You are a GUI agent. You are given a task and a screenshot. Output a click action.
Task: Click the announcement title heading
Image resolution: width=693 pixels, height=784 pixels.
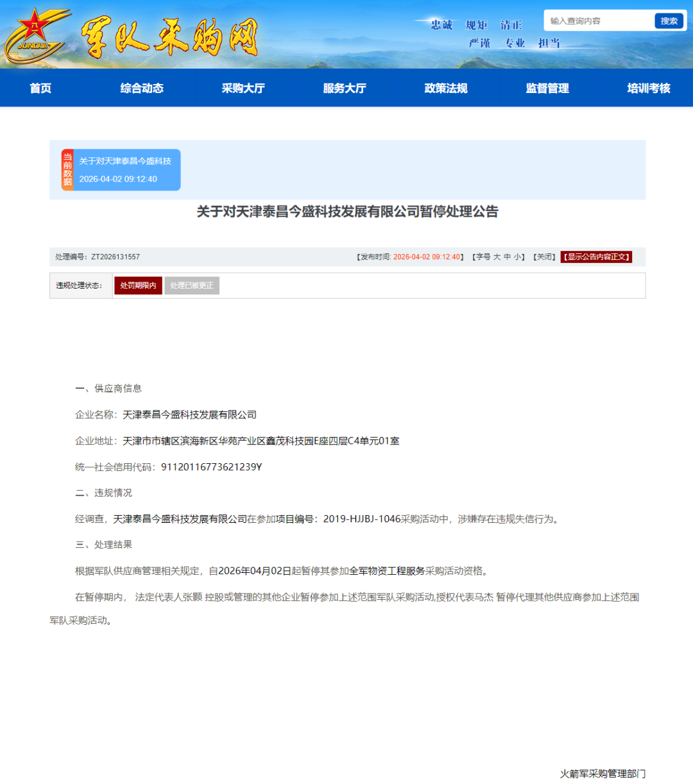tap(347, 212)
